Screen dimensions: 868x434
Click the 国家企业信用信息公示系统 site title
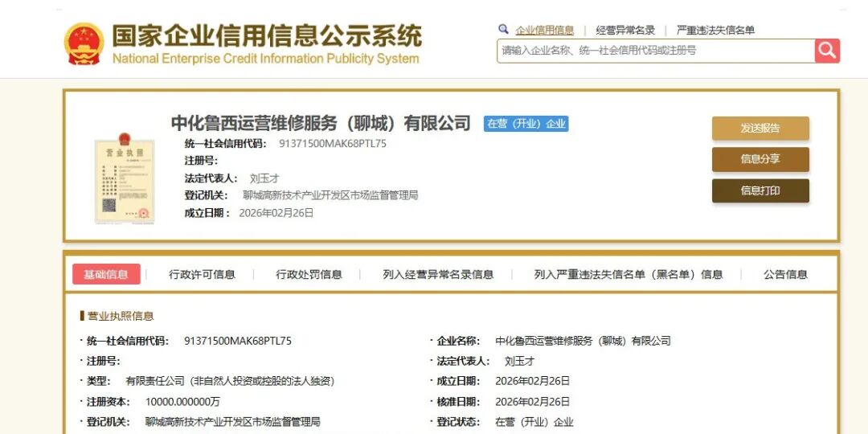pos(268,36)
